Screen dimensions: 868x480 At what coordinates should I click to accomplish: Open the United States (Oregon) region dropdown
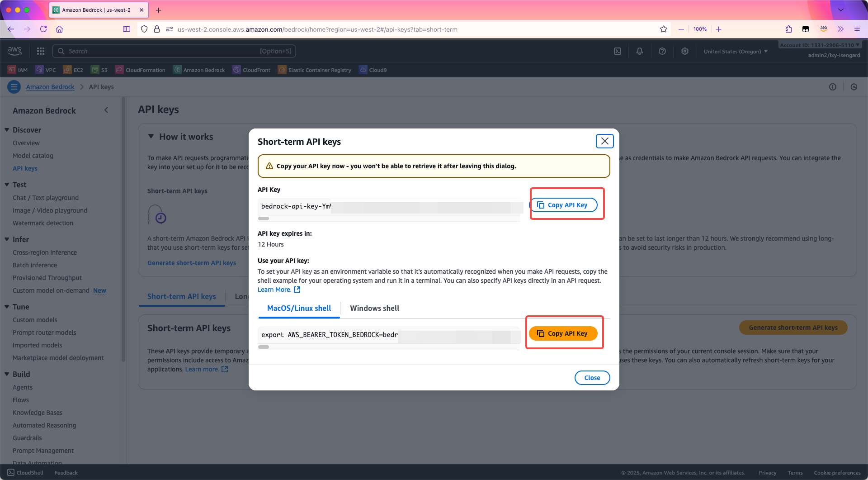click(x=736, y=51)
